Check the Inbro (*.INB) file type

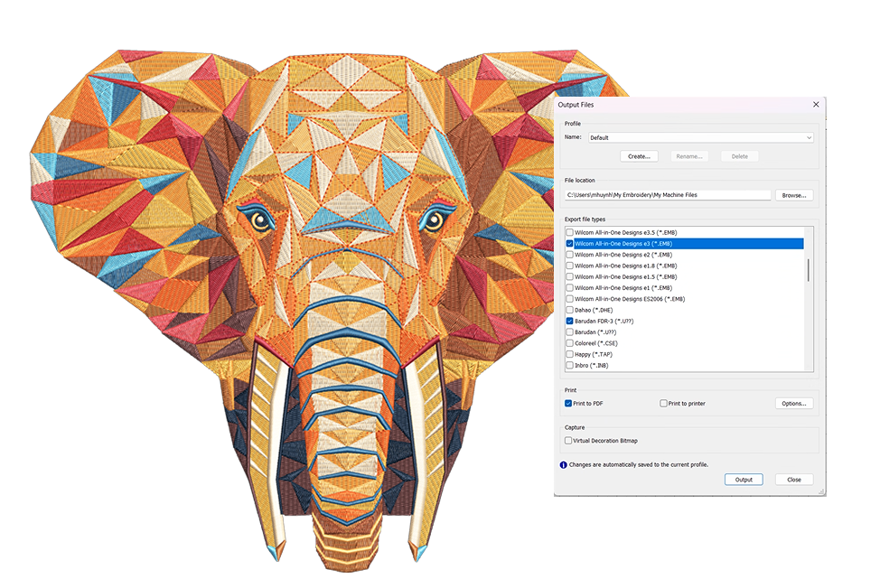(569, 366)
